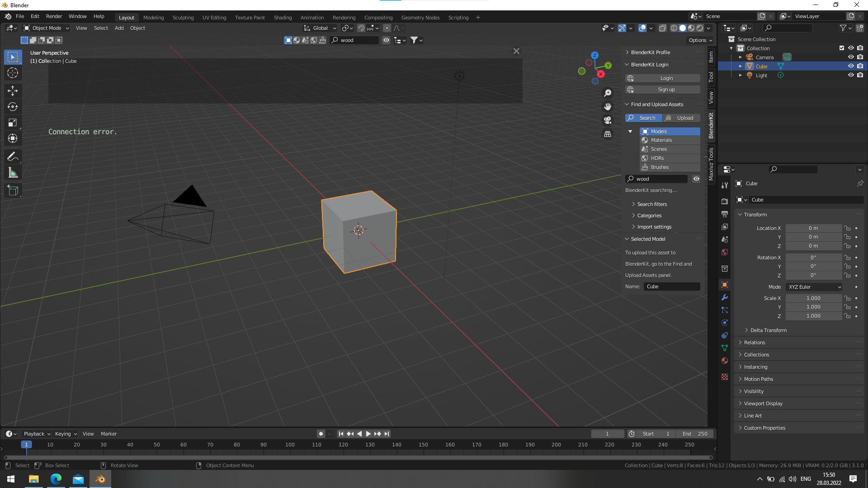This screenshot has width=868, height=488.
Task: Disable render visibility for the Light
Action: pos(860,75)
